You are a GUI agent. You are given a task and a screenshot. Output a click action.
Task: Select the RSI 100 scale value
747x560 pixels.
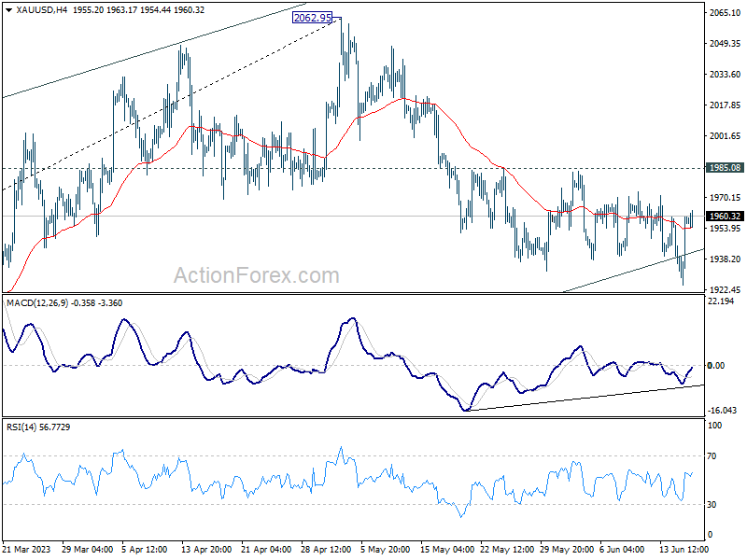click(715, 426)
